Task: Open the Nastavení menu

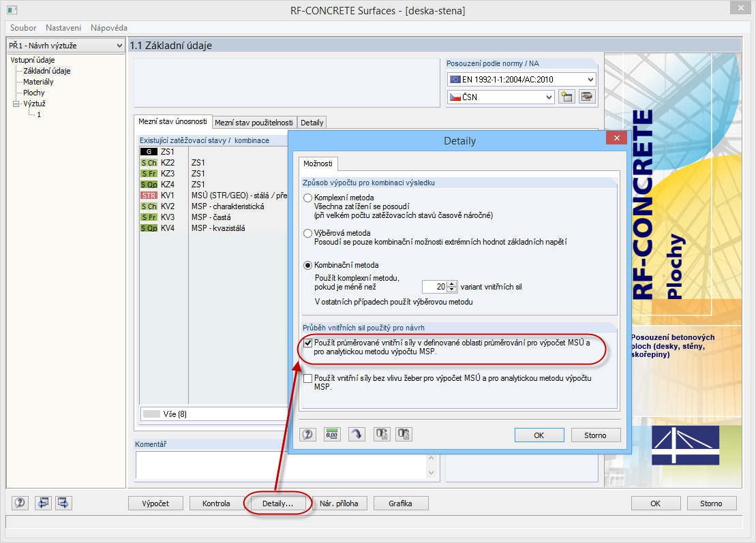Action: pyautogui.click(x=63, y=28)
